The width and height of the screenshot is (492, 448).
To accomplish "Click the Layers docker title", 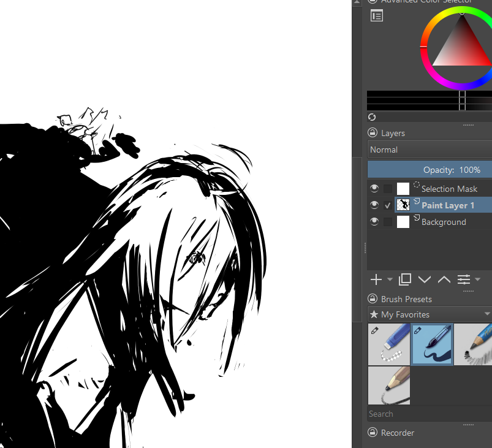I will coord(393,133).
